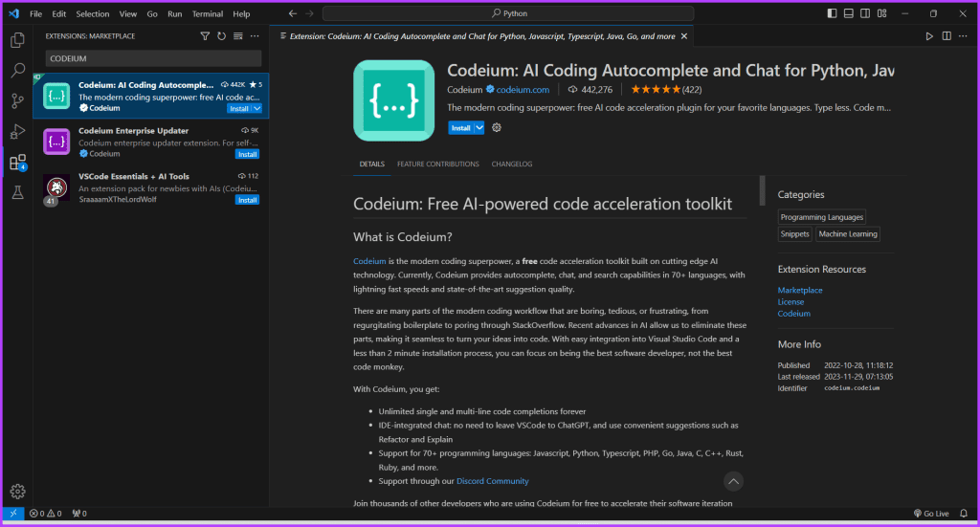Split the editor to the right
Image resolution: width=980 pixels, height=527 pixels.
point(947,36)
